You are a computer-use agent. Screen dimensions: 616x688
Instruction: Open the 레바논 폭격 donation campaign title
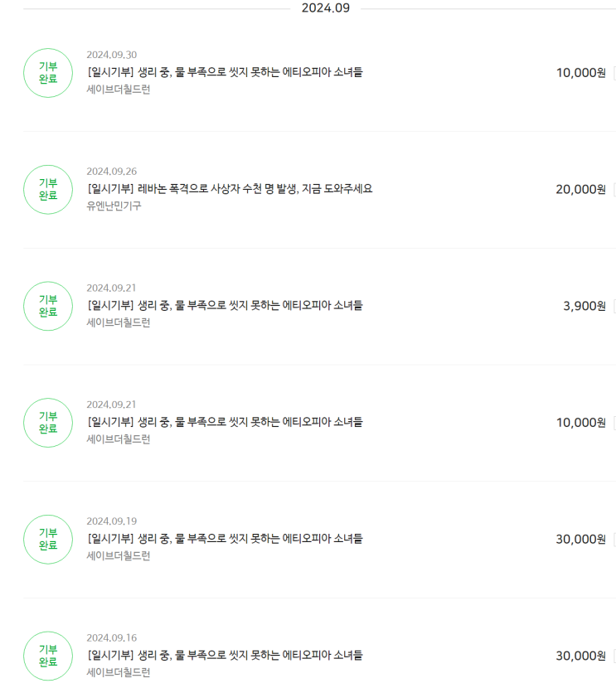click(x=230, y=189)
